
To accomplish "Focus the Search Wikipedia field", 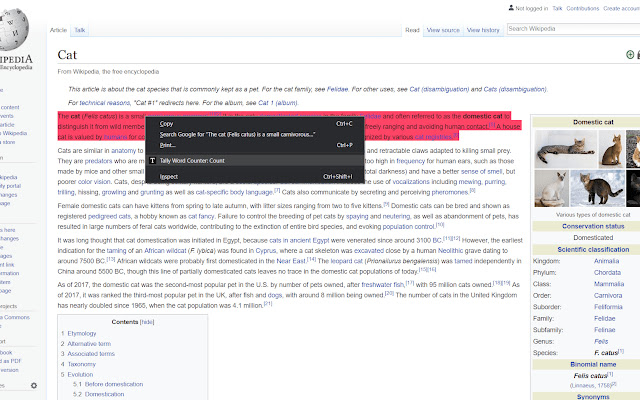I will (573, 29).
